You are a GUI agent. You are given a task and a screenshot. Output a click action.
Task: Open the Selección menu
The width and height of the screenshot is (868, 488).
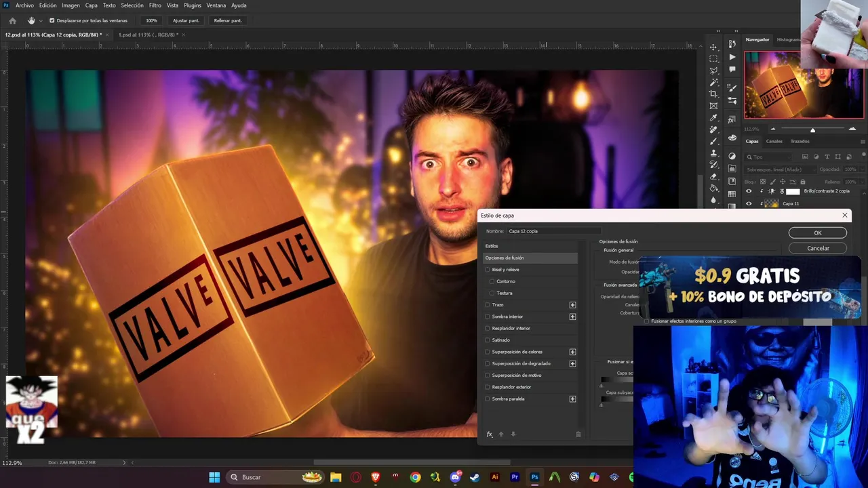pos(132,5)
